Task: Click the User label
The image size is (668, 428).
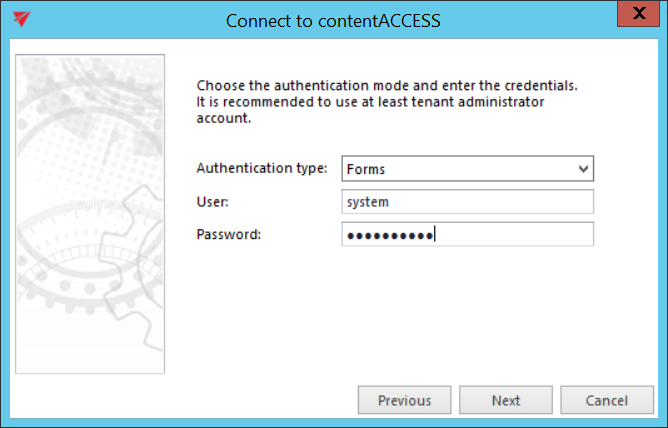Action: tap(213, 202)
